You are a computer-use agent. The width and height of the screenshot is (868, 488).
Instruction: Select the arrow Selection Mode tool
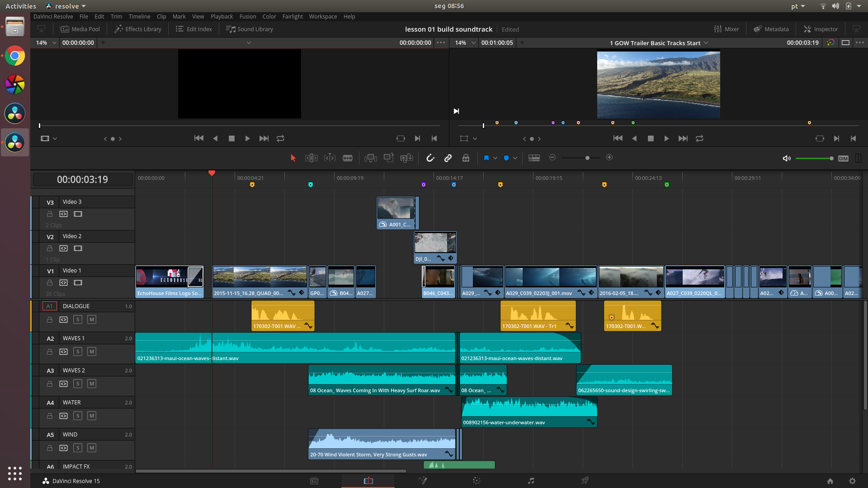coord(293,158)
